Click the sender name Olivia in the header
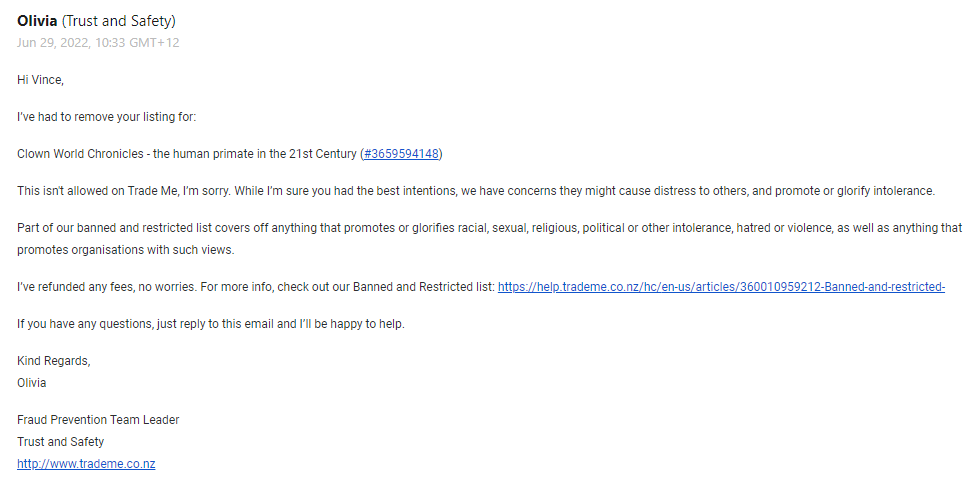The image size is (977, 485). pyautogui.click(x=37, y=21)
